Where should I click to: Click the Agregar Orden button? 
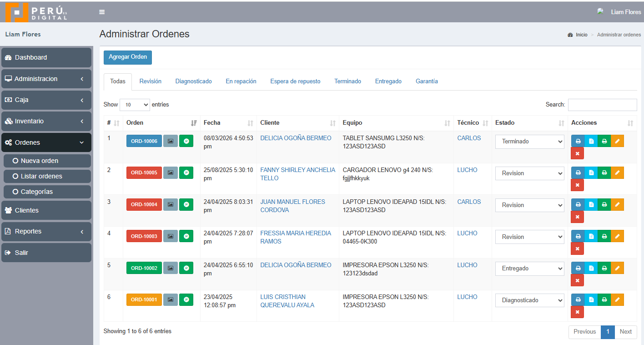tap(128, 57)
